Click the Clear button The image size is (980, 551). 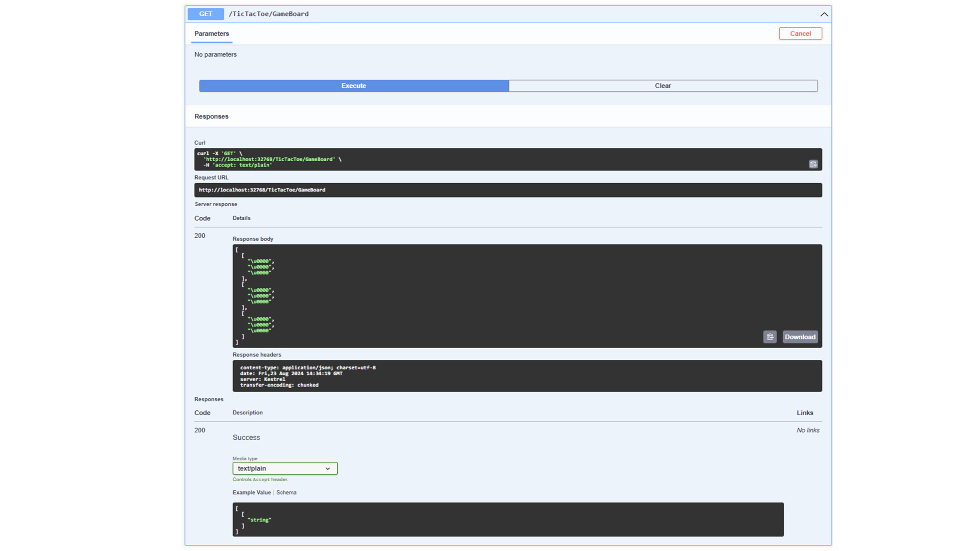663,86
